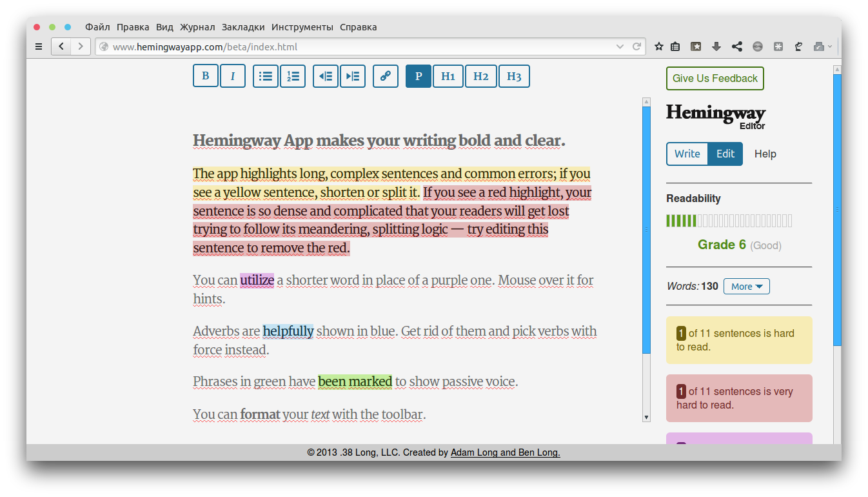Open the Справка menu
Screen dimensions: 868x497
click(358, 27)
